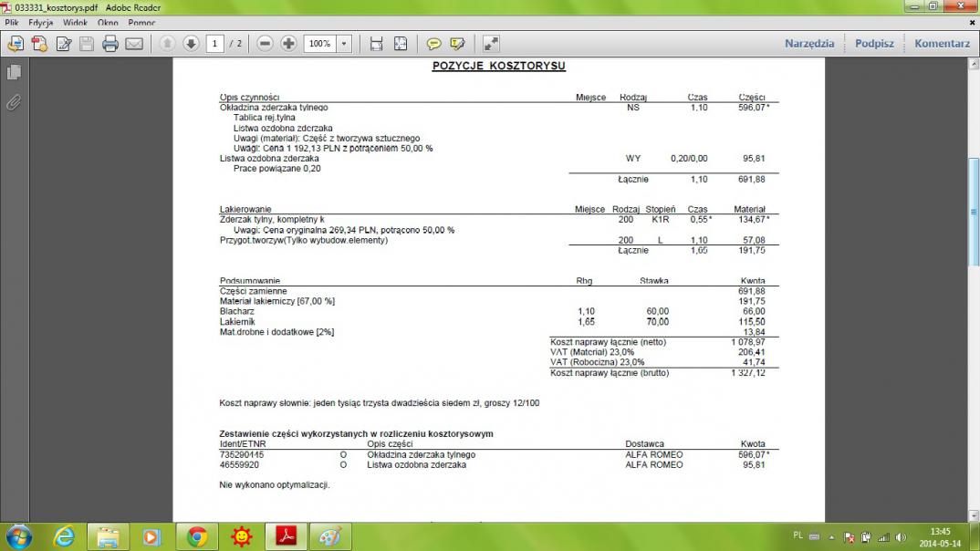Zoom out with minus button

[265, 44]
